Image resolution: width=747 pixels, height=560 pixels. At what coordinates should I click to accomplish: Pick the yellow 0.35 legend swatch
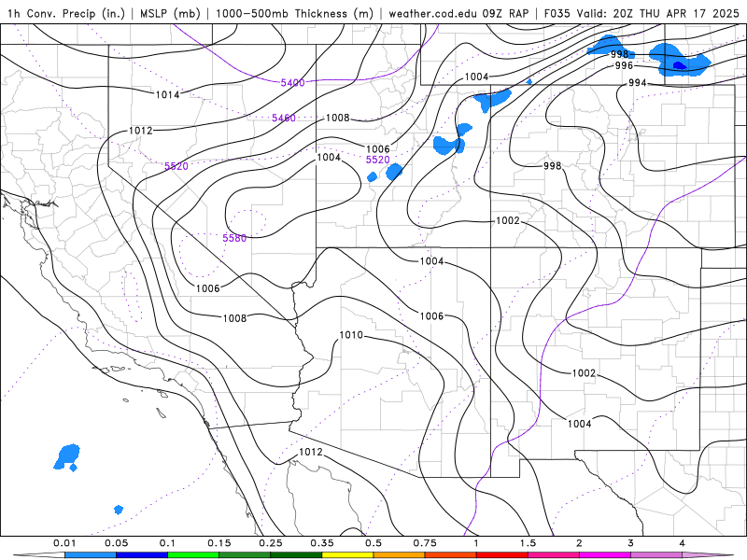click(x=347, y=555)
